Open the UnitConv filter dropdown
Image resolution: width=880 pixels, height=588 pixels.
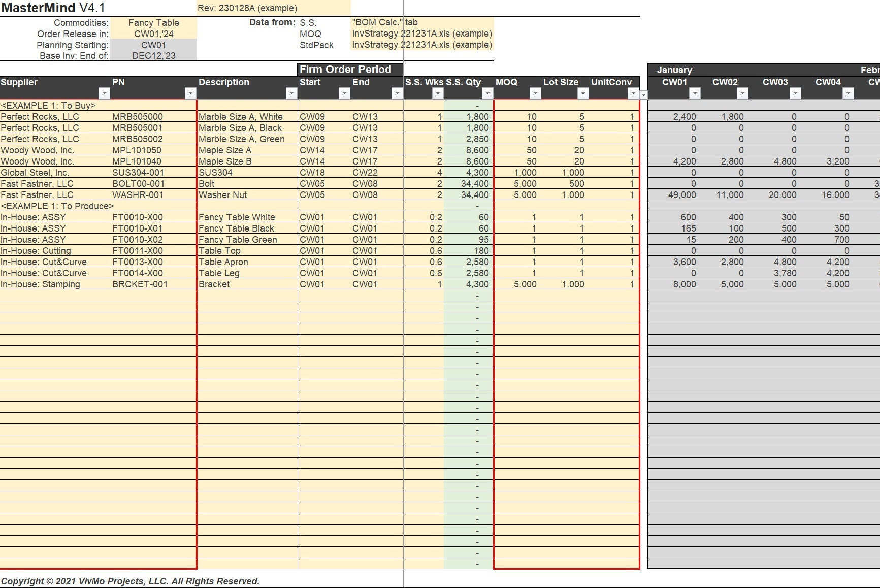coord(633,93)
